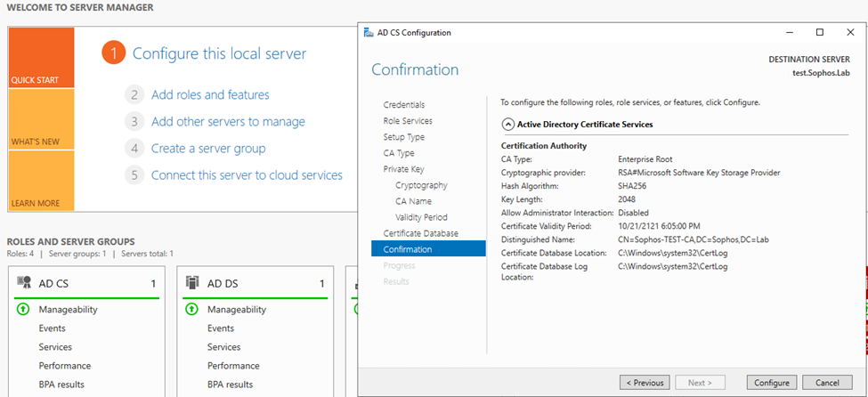Open the Credentials wizard step
Image resolution: width=868 pixels, height=397 pixels.
pos(403,105)
